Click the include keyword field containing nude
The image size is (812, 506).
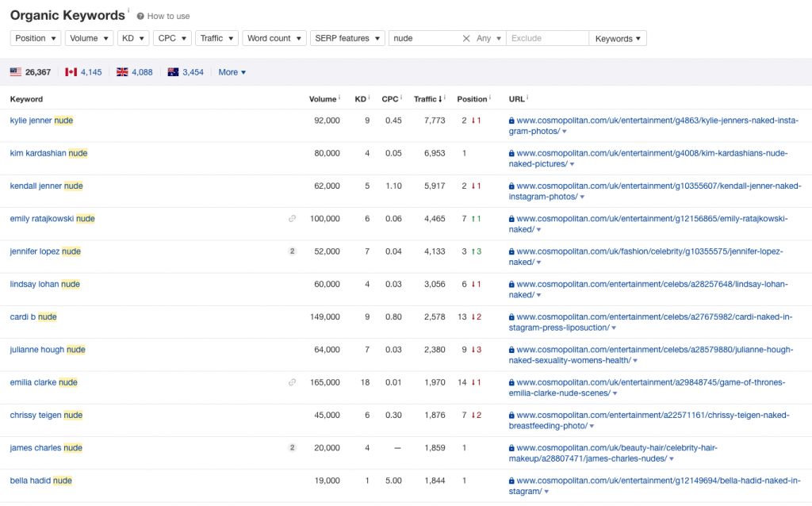click(x=423, y=38)
